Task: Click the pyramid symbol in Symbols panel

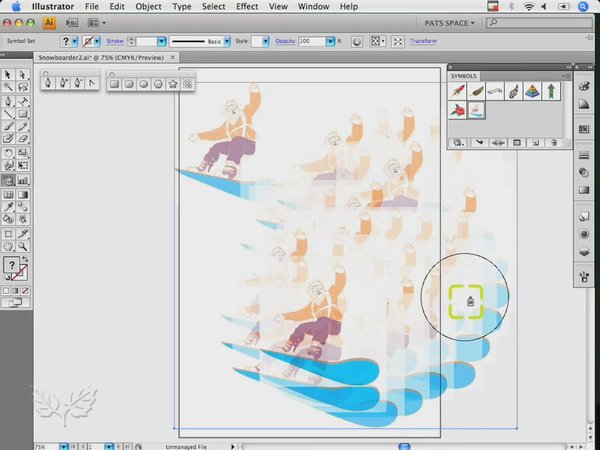Action: pos(531,91)
